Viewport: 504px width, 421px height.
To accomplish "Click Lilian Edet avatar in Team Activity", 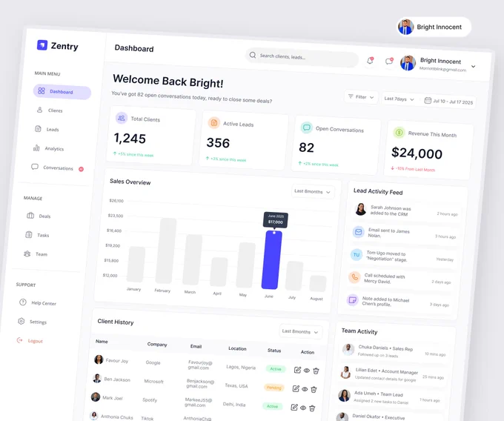I will [346, 372].
